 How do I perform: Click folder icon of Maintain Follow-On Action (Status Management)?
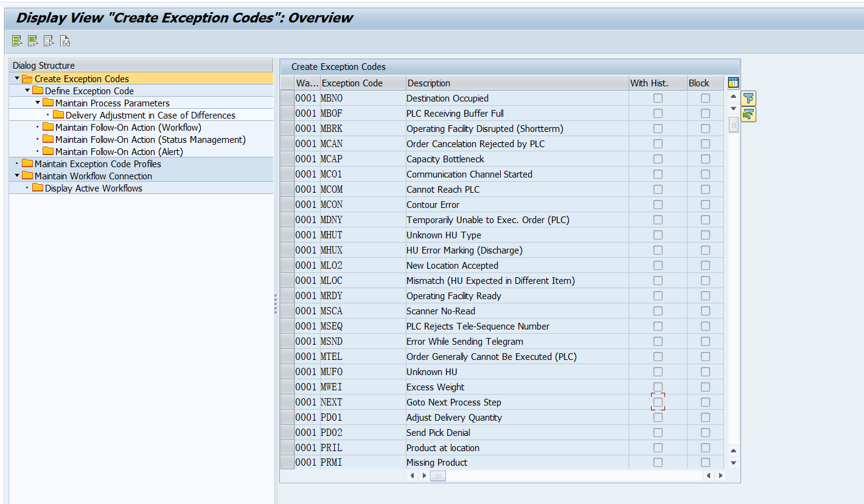[x=48, y=140]
